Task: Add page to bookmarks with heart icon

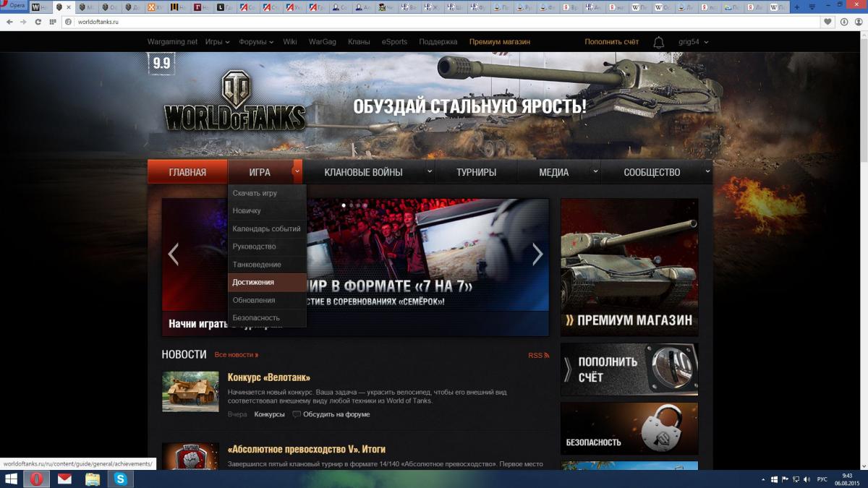Action: tap(827, 22)
